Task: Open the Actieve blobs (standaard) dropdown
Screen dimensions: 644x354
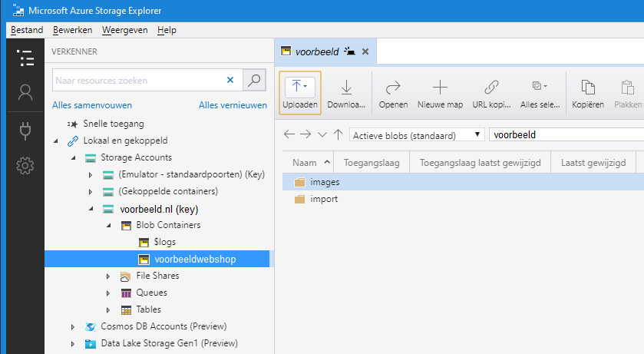Action: [417, 135]
